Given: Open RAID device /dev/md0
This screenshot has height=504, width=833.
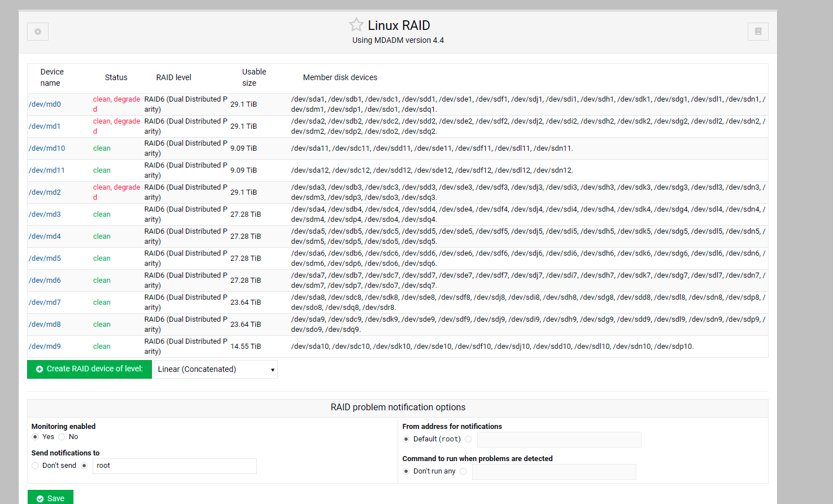Looking at the screenshot, I should click(45, 104).
